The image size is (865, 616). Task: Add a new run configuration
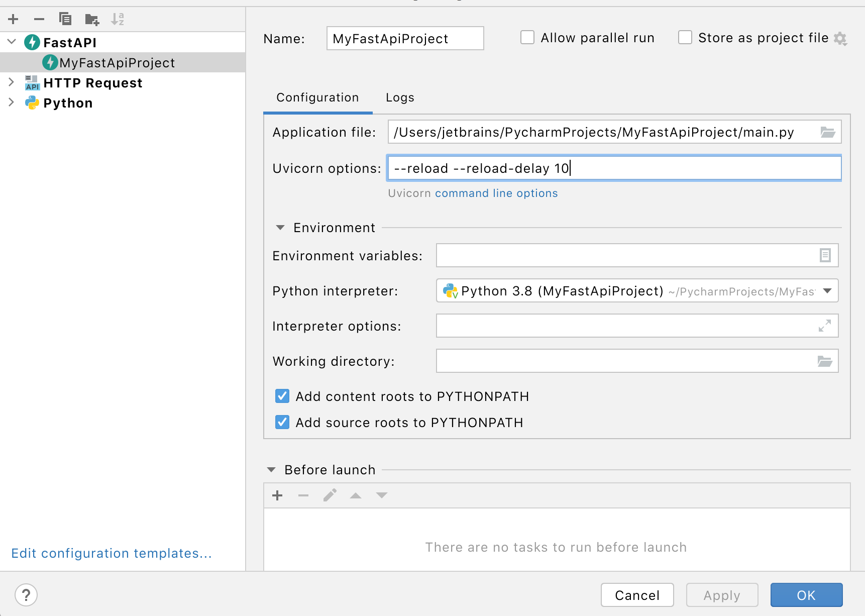13,19
